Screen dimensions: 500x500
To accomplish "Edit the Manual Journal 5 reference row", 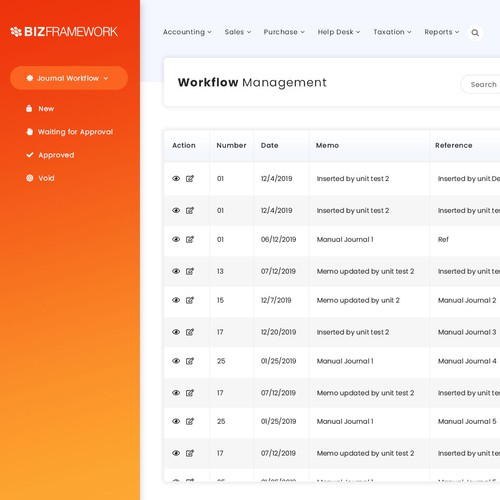I will [x=190, y=421].
